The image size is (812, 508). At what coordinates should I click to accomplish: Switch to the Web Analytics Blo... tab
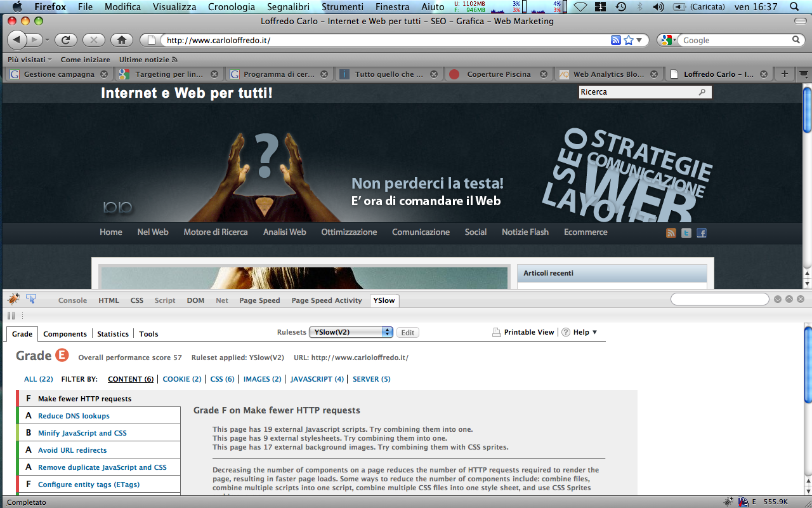(x=608, y=74)
